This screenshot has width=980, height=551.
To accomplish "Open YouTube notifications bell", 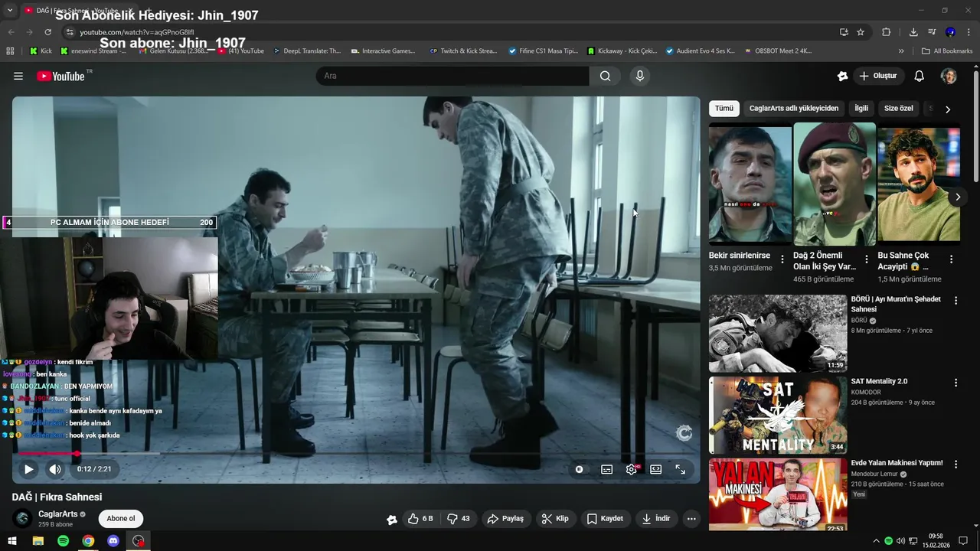I will (920, 76).
